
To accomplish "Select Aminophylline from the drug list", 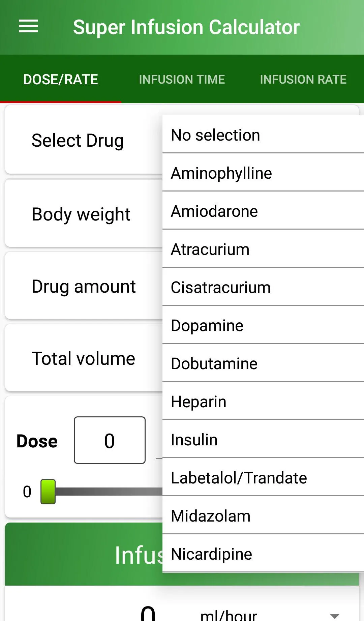I will (263, 173).
